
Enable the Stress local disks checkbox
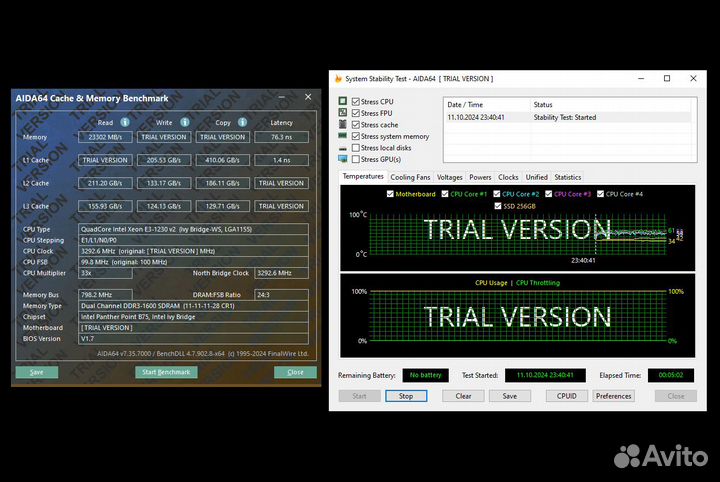tap(356, 148)
